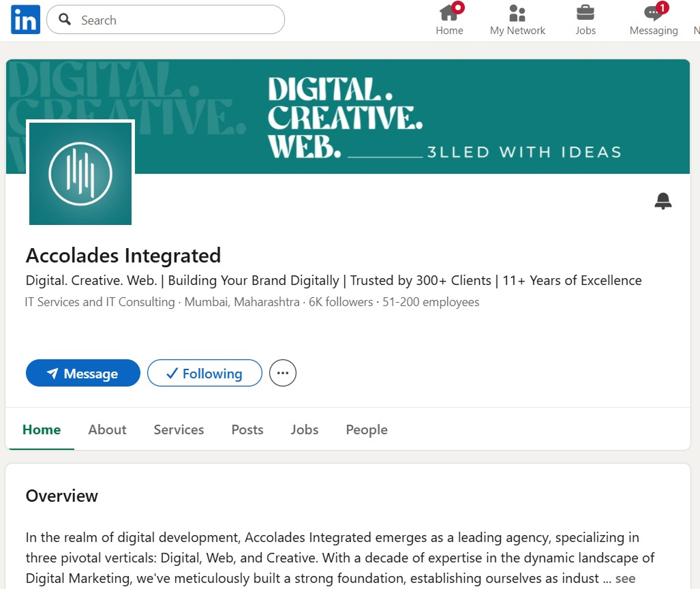Switch to the Services tab
The width and height of the screenshot is (700, 589).
(x=179, y=429)
